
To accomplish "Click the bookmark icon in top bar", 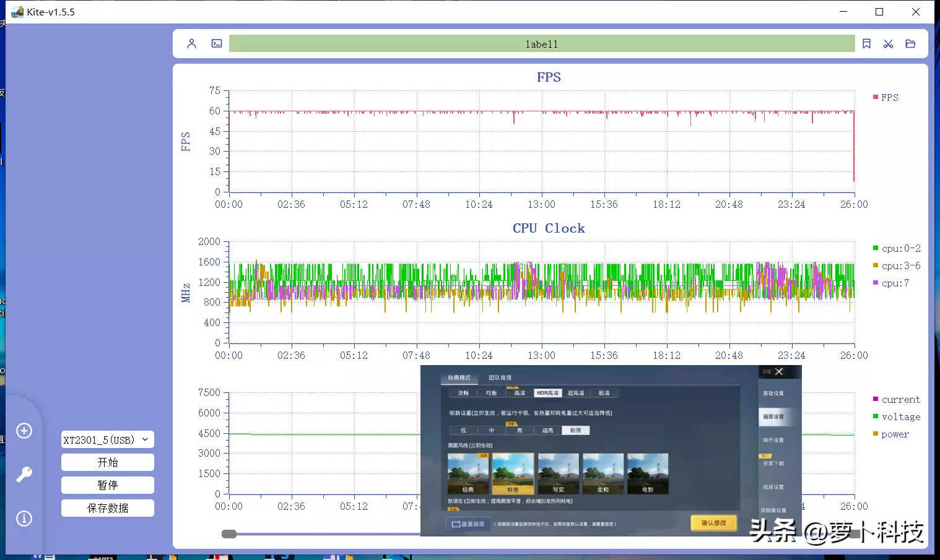I will tap(866, 44).
